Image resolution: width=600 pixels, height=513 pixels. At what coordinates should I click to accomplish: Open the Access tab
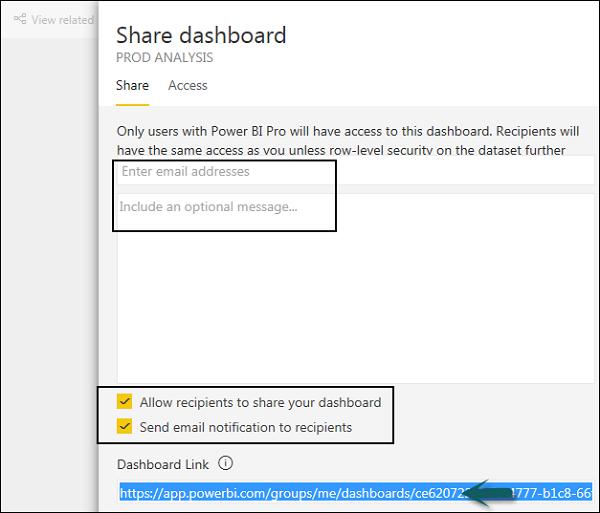(187, 86)
